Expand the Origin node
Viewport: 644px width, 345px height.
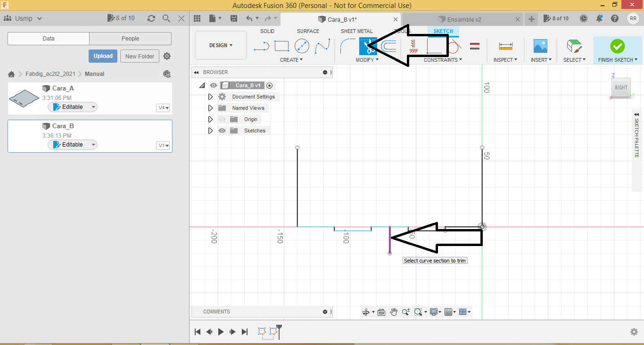(210, 119)
